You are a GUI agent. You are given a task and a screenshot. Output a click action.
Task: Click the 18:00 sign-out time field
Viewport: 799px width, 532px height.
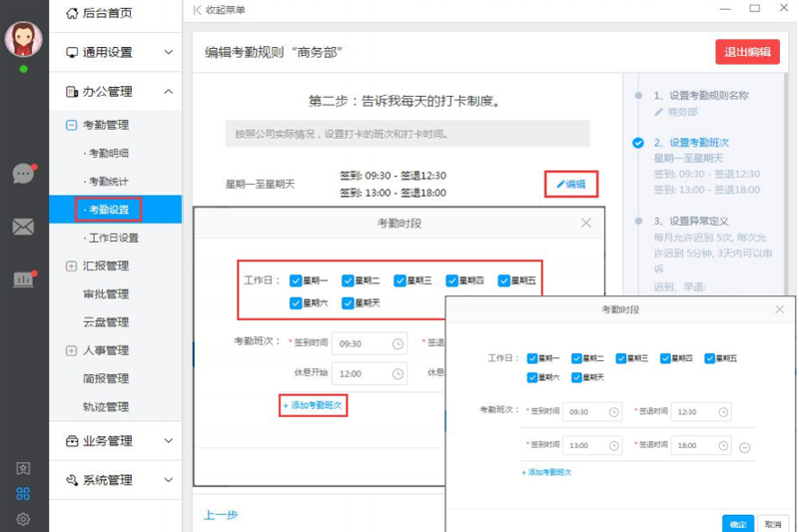(701, 445)
